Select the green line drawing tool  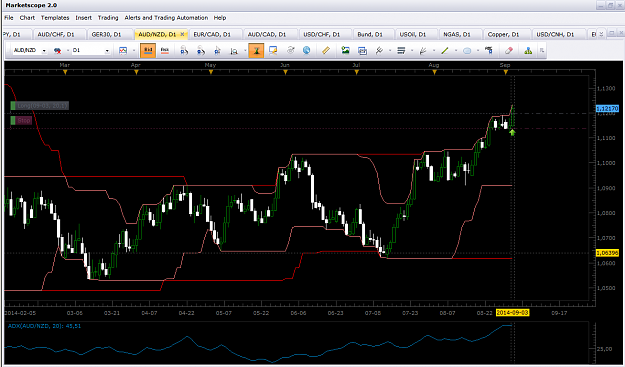[444, 51]
